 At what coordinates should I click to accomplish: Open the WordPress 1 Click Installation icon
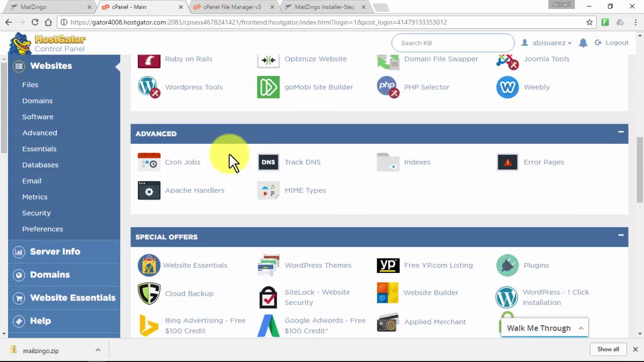coord(507,297)
